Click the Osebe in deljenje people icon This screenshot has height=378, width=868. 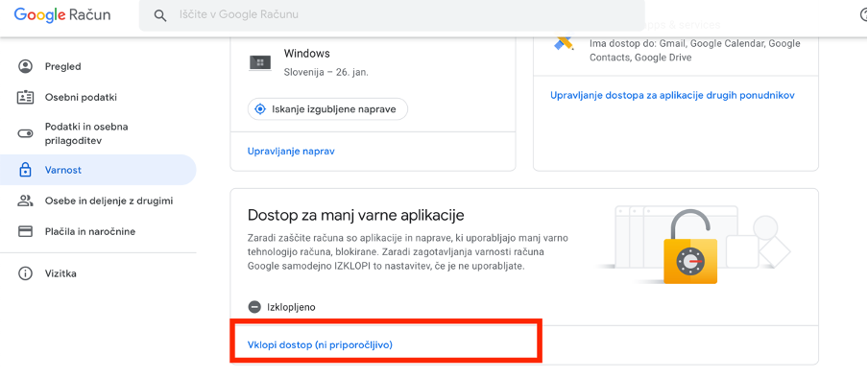[x=26, y=201]
